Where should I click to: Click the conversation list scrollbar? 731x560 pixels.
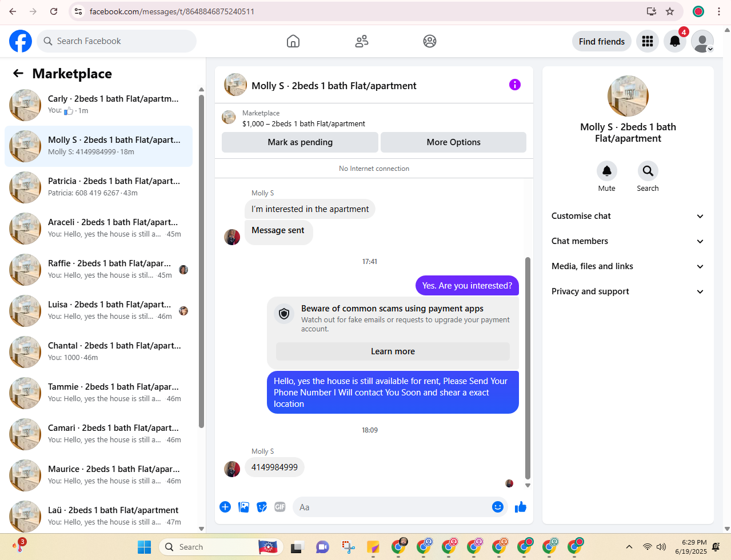[x=201, y=261]
